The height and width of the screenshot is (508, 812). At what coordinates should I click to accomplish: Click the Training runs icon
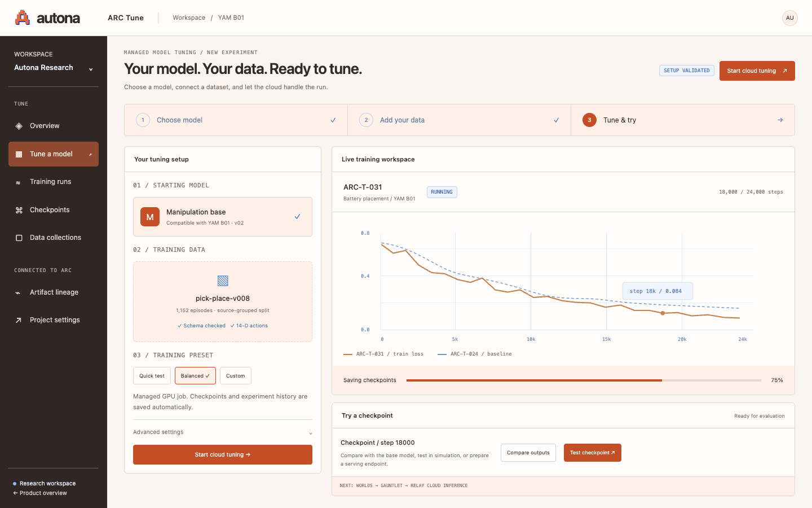pos(18,182)
